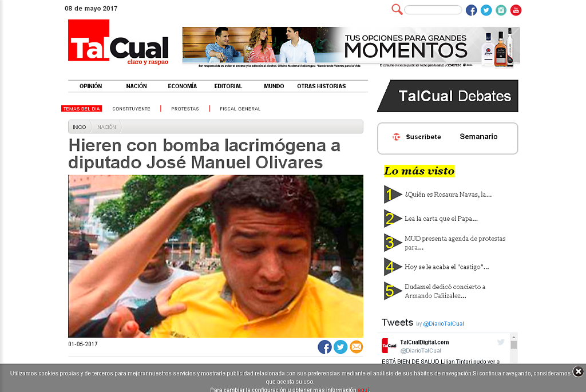Open the Instagram icon in the header
This screenshot has width=586, height=392.
501,10
